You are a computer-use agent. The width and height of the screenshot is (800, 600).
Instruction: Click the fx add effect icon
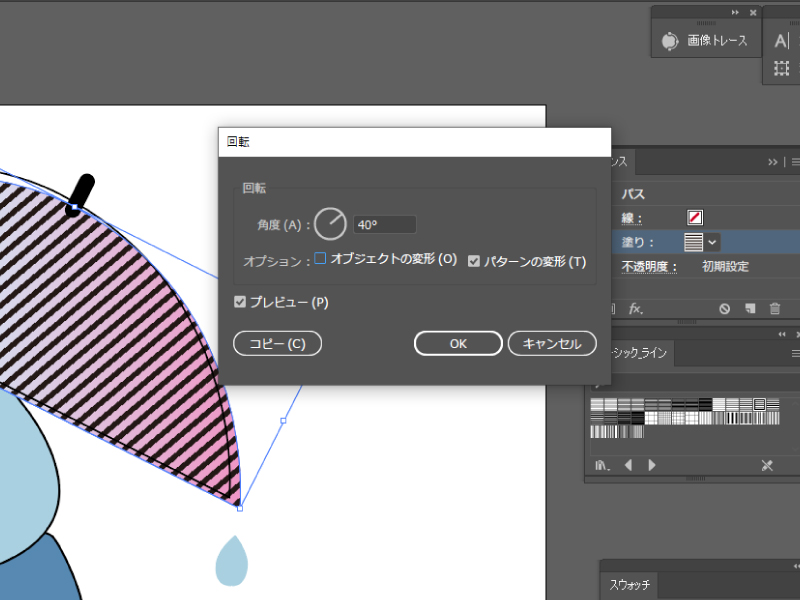tap(635, 309)
